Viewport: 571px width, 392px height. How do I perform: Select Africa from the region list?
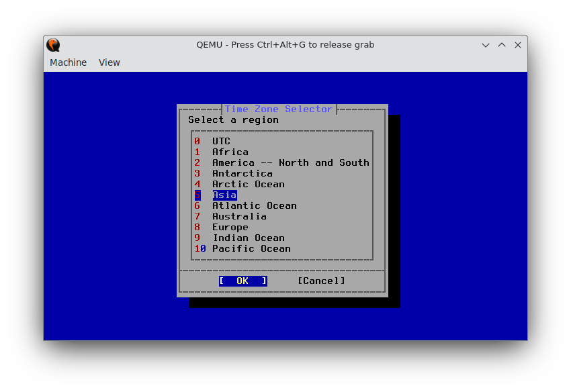pos(230,152)
